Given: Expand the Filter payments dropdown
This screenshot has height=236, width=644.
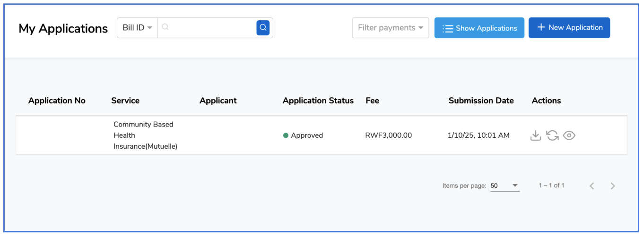Looking at the screenshot, I should click(x=391, y=28).
